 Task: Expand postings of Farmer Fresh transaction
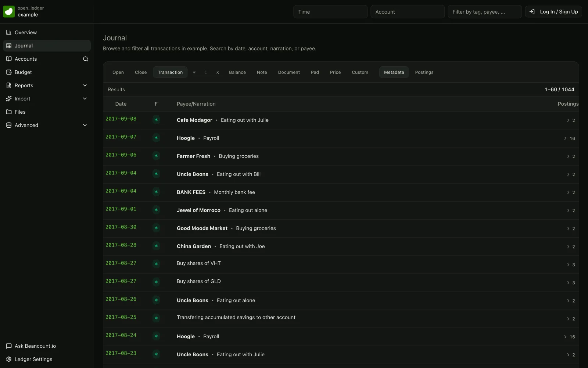click(x=571, y=156)
